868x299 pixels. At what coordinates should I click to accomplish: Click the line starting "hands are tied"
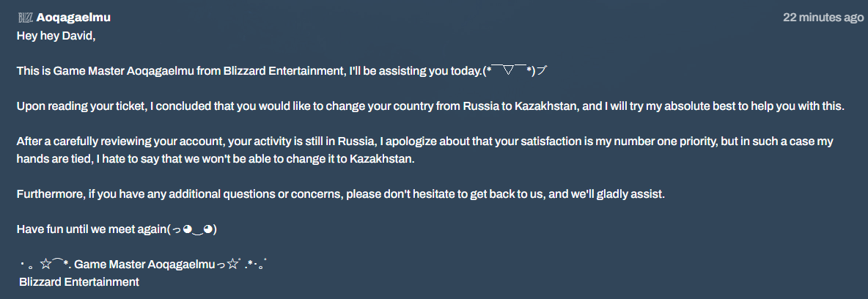tap(216, 160)
